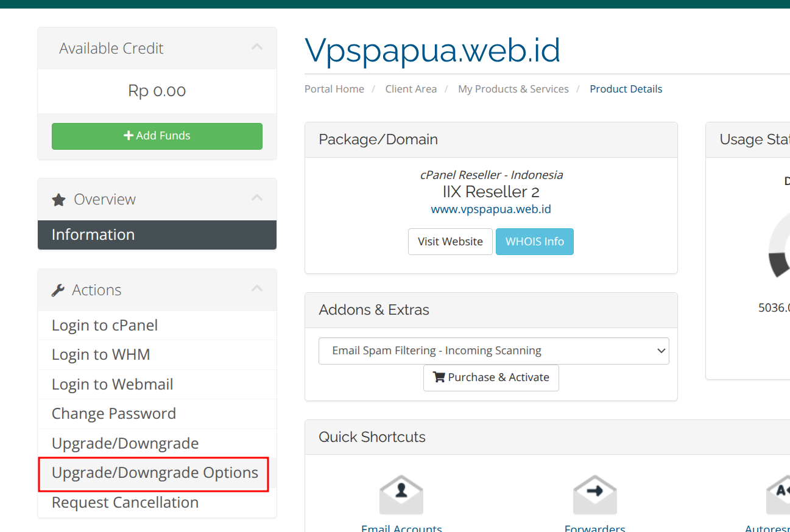
Task: Select Change Password in Actions
Action: tap(114, 414)
